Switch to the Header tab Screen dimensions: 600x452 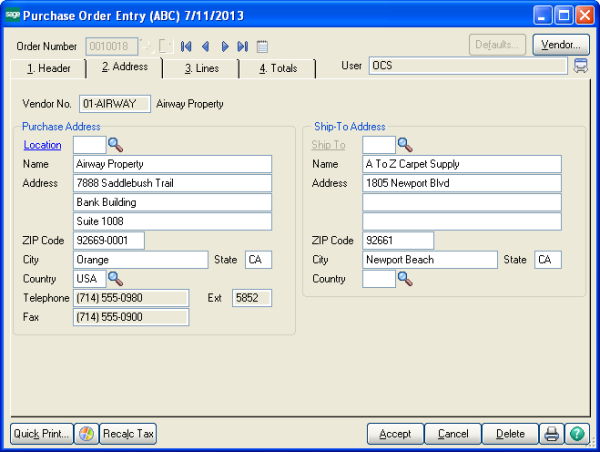(48, 68)
